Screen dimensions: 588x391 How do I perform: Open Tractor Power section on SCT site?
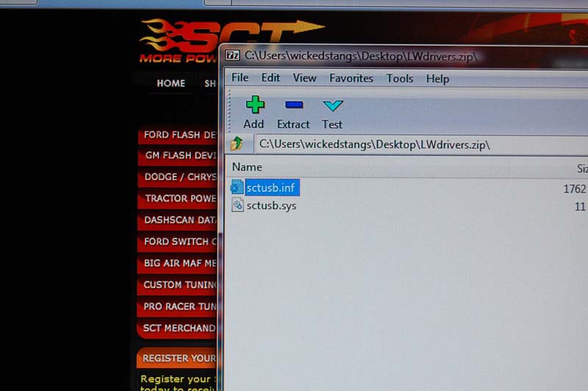pyautogui.click(x=179, y=198)
